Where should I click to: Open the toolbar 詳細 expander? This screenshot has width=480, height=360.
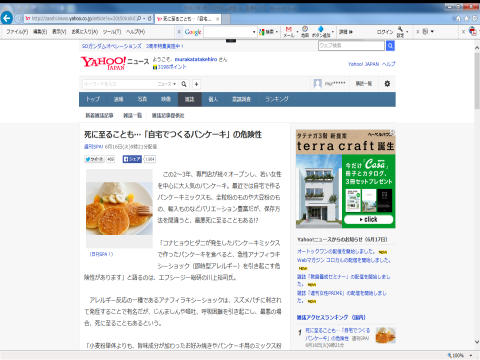(346, 32)
